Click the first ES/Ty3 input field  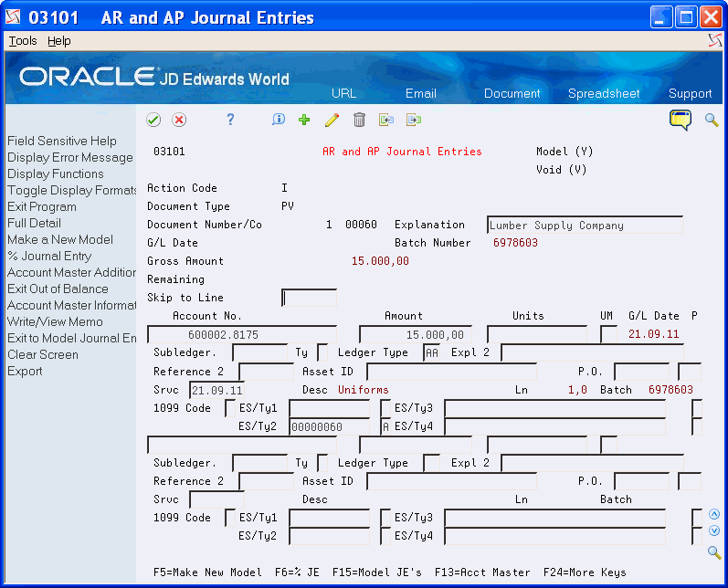point(555,408)
